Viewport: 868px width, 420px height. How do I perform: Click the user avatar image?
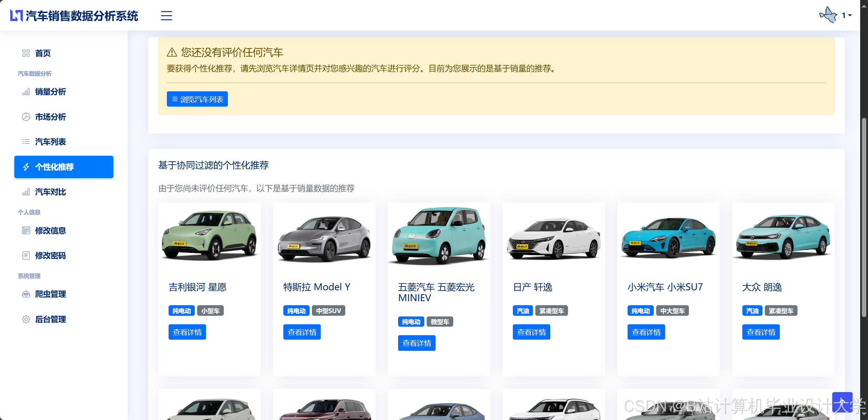click(828, 15)
